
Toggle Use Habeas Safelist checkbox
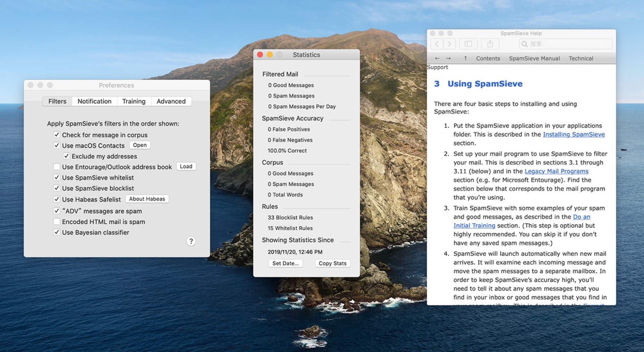tap(57, 199)
